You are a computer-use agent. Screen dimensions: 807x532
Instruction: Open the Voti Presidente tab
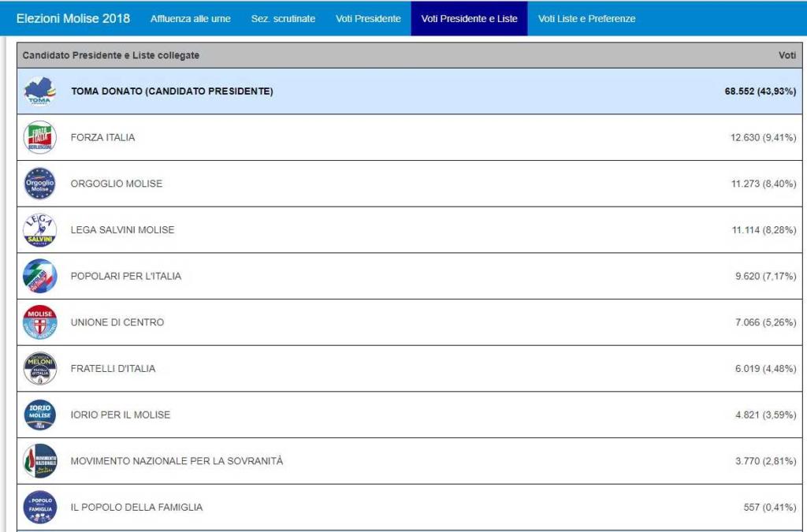click(x=368, y=19)
